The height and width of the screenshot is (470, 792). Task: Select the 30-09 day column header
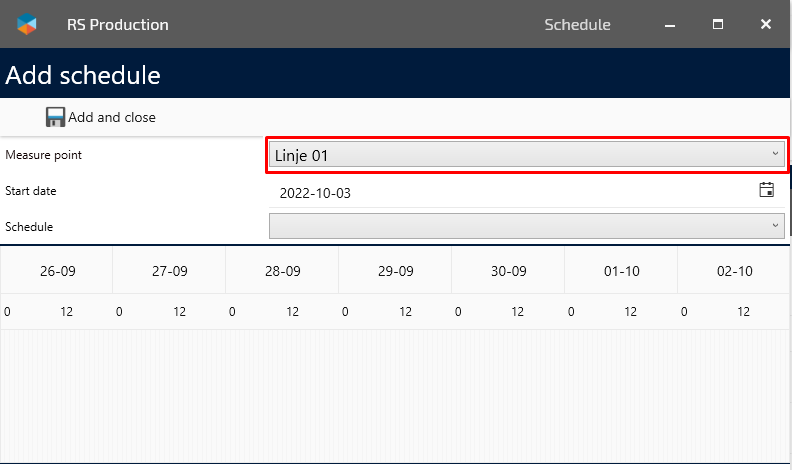click(509, 271)
